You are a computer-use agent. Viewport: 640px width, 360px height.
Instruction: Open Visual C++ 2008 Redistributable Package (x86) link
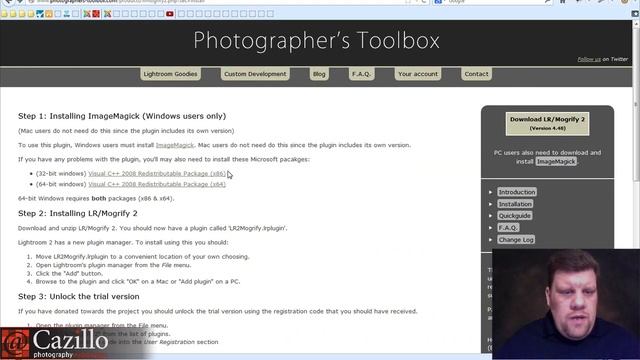pyautogui.click(x=157, y=173)
